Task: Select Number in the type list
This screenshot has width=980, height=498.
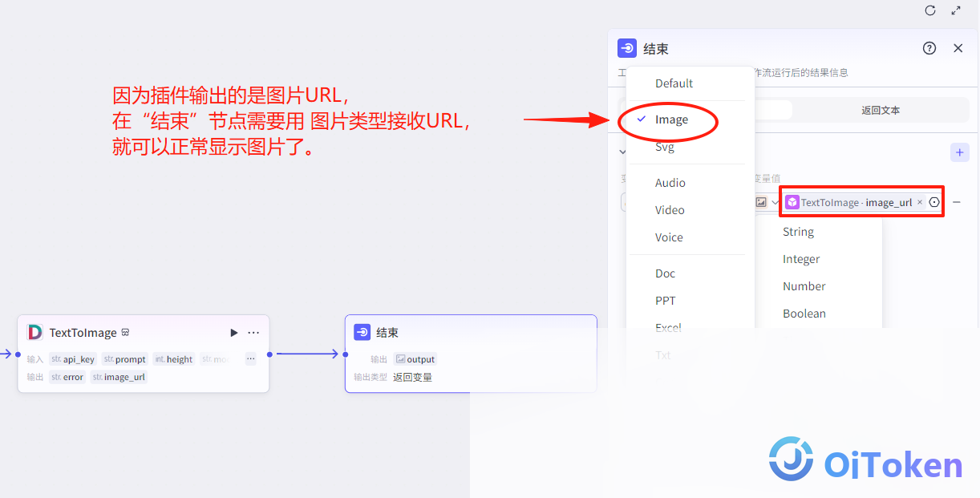Action: tap(804, 286)
